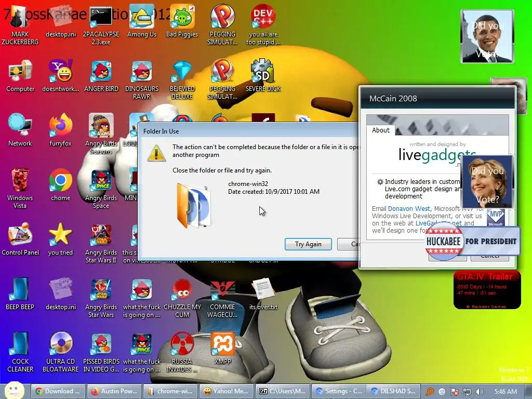This screenshot has height=399, width=532.
Task: Switch to Chrome "Download ..." taskbar button
Action: point(58,391)
